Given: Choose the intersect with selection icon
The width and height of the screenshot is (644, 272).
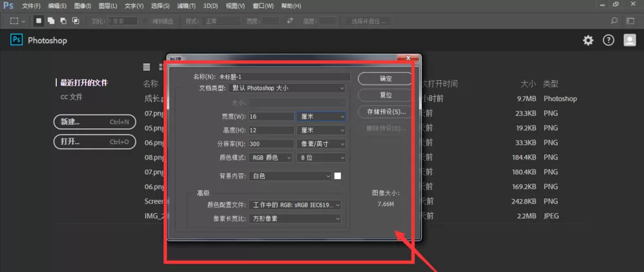Looking at the screenshot, I should [76, 21].
